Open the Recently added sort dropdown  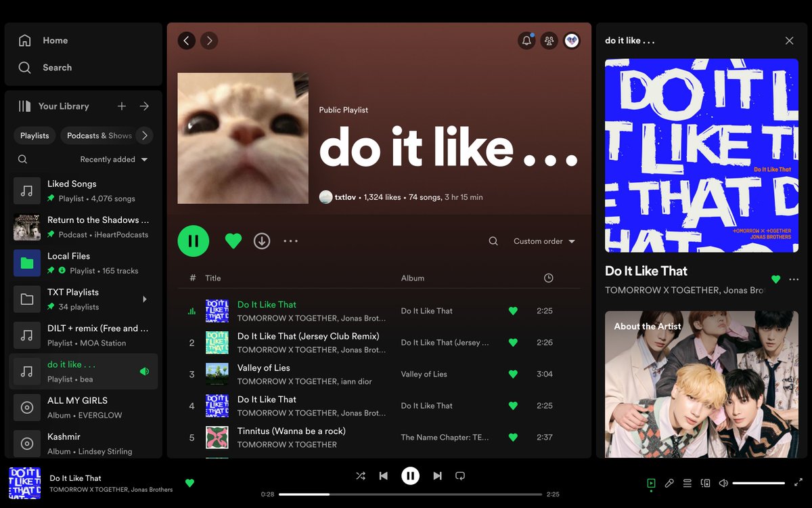(114, 159)
